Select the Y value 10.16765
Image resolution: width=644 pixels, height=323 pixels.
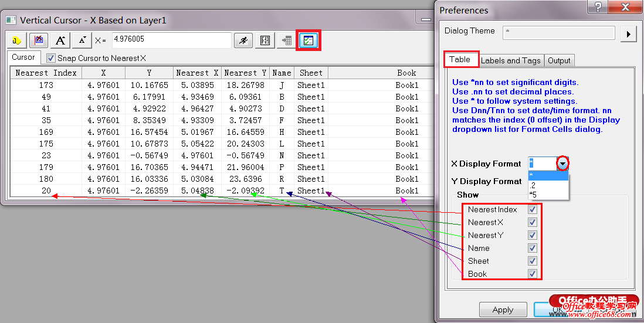tap(149, 85)
